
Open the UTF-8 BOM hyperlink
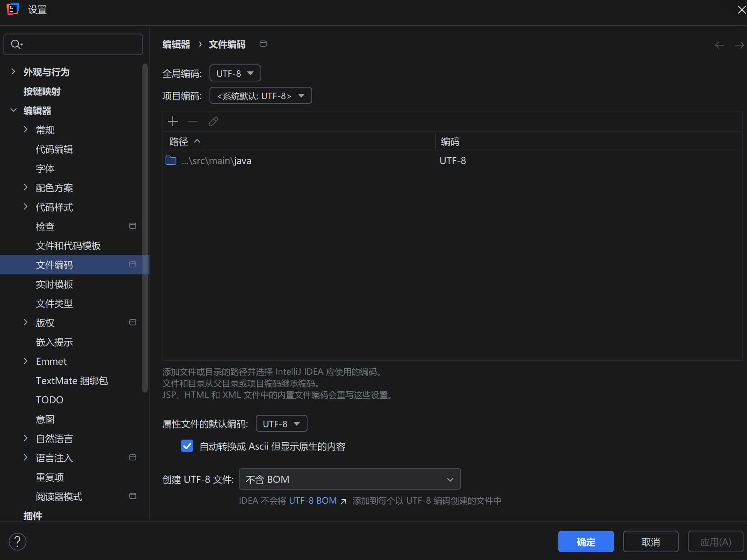tap(313, 501)
